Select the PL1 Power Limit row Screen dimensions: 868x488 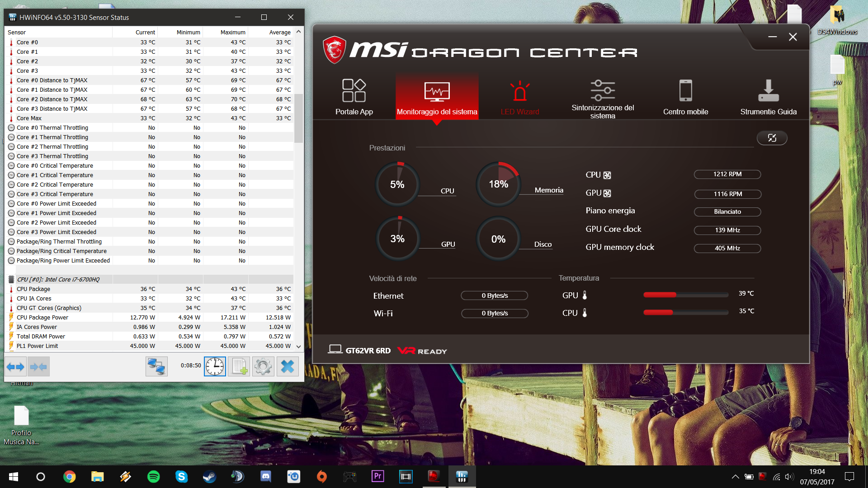[x=149, y=346]
